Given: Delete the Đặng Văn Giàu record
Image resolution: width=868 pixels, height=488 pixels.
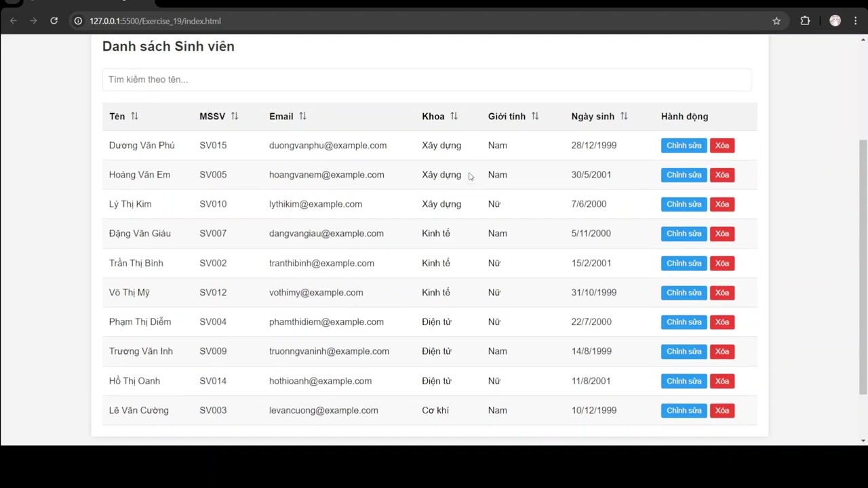Looking at the screenshot, I should (722, 234).
